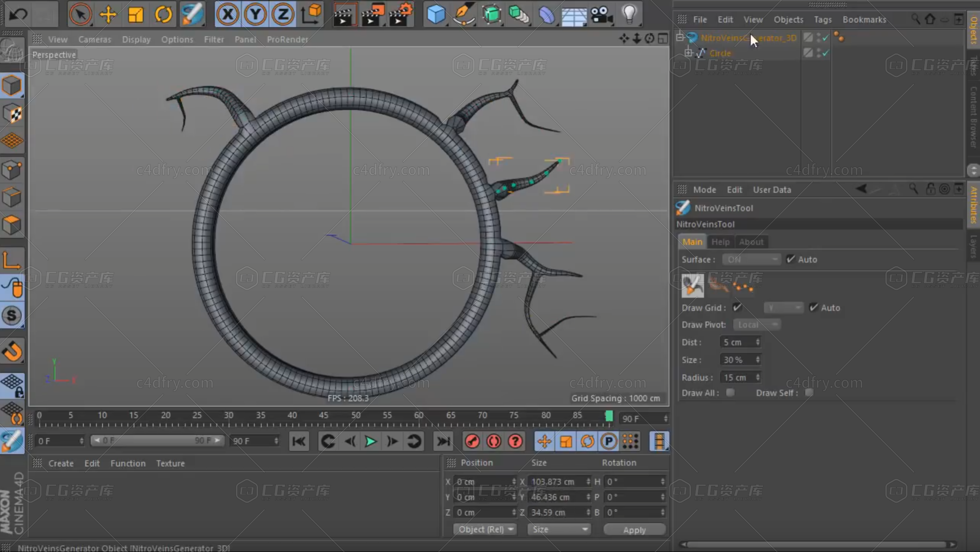The height and width of the screenshot is (552, 980).
Task: Select the Live Selection arrow tool
Action: click(x=80, y=14)
